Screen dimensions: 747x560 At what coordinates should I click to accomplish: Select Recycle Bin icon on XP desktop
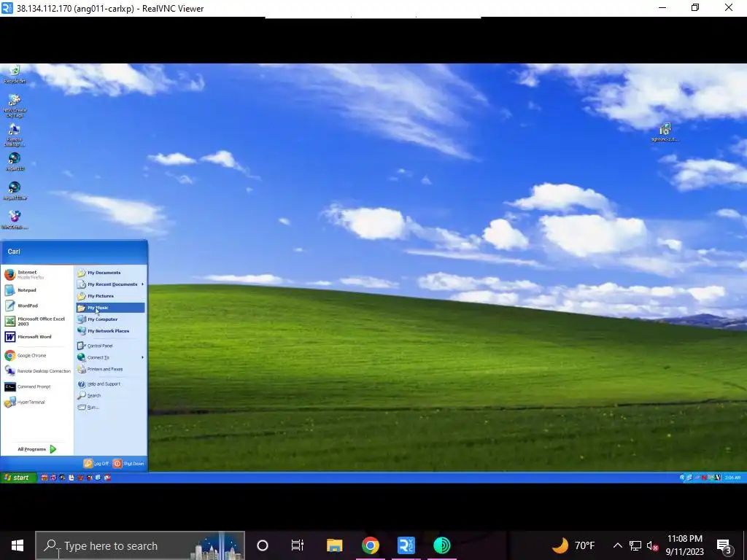pyautogui.click(x=15, y=75)
